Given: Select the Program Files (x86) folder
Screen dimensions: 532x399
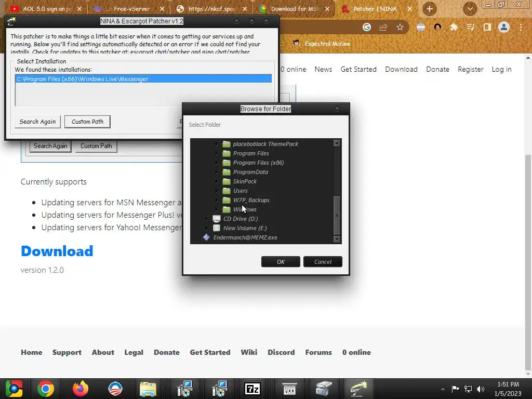Looking at the screenshot, I should point(258,163).
